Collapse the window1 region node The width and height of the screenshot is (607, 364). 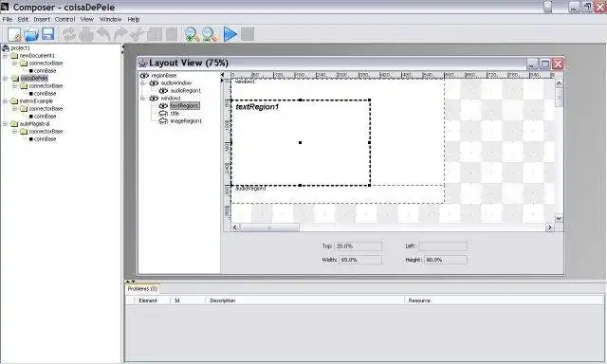pos(142,99)
